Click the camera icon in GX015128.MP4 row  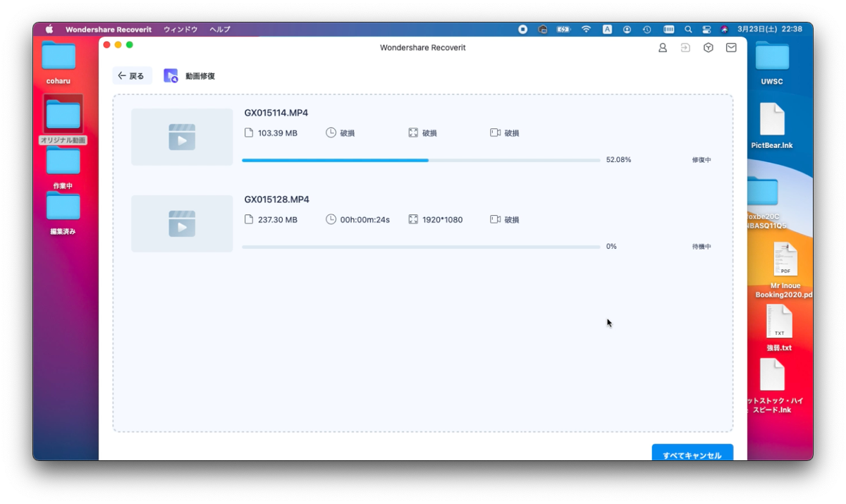click(495, 219)
